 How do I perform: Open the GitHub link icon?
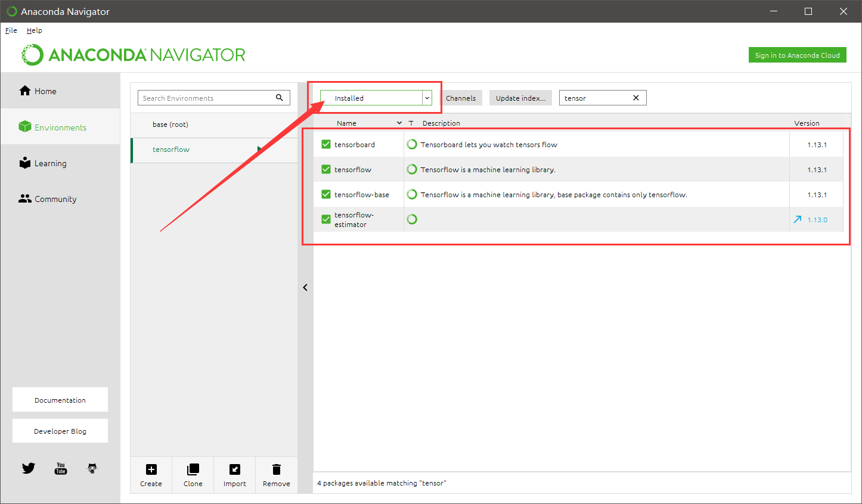[x=92, y=468]
